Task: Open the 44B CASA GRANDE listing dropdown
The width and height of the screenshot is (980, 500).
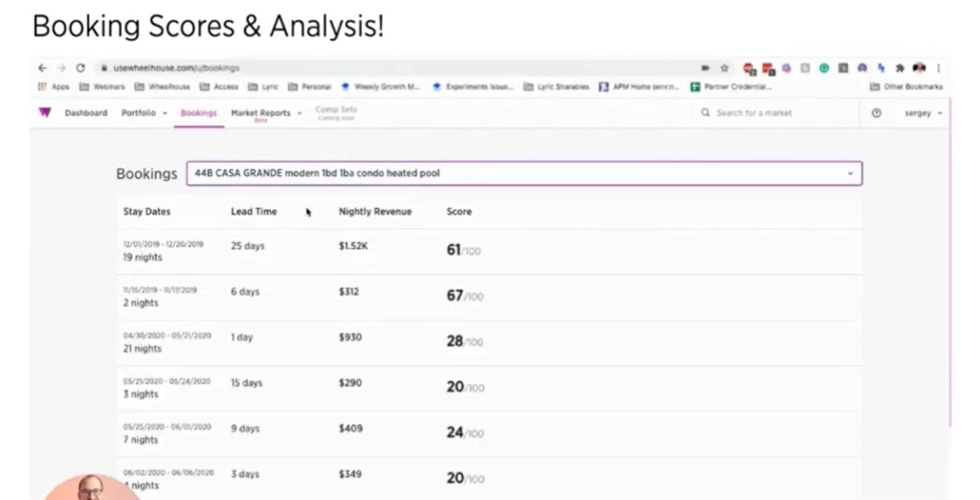Action: pyautogui.click(x=523, y=173)
